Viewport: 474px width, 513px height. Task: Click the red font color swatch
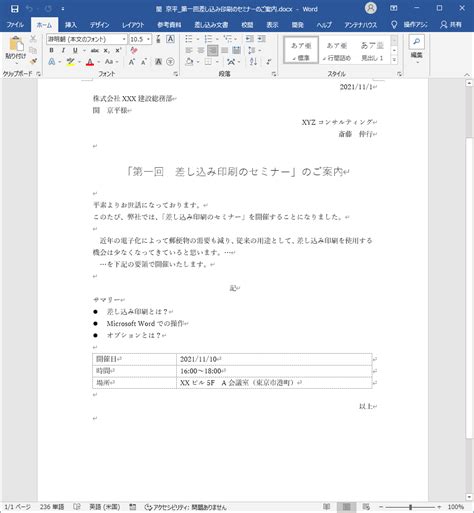point(90,62)
